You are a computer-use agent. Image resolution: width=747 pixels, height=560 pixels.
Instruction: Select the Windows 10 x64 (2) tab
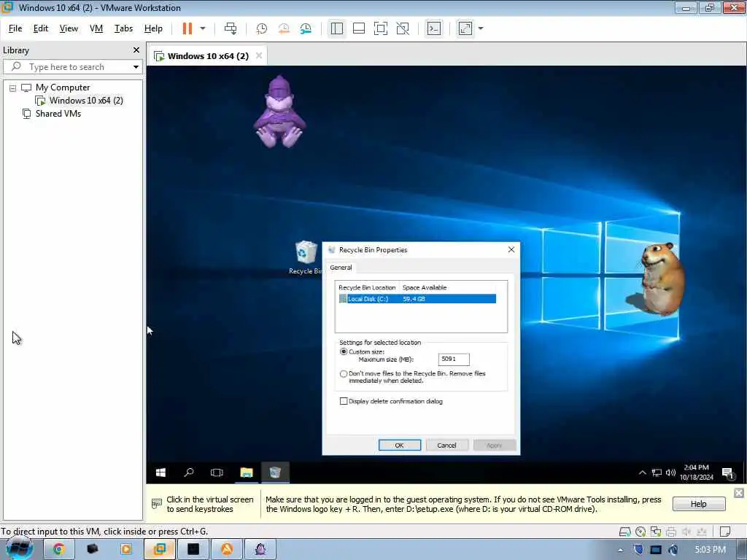[208, 56]
